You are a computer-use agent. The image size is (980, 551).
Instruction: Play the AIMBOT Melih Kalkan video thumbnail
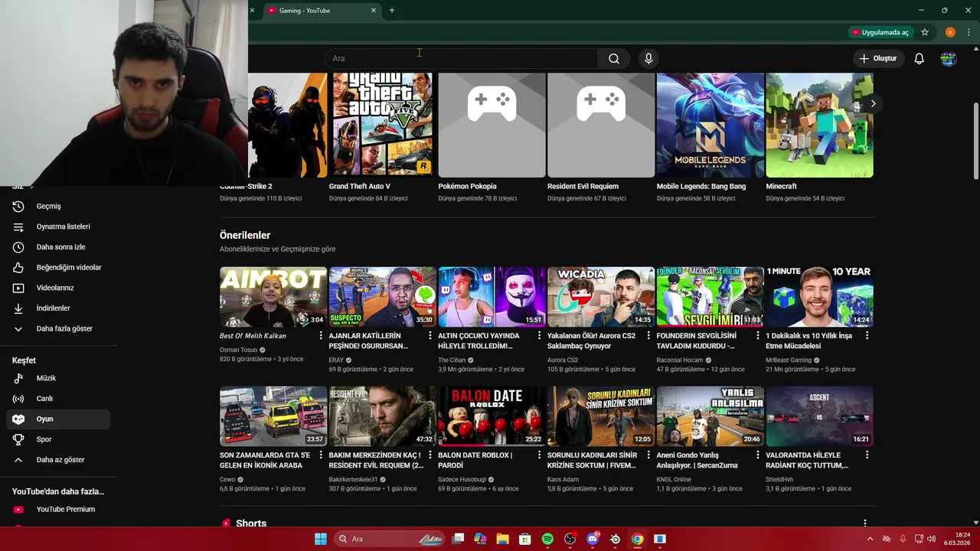point(273,297)
